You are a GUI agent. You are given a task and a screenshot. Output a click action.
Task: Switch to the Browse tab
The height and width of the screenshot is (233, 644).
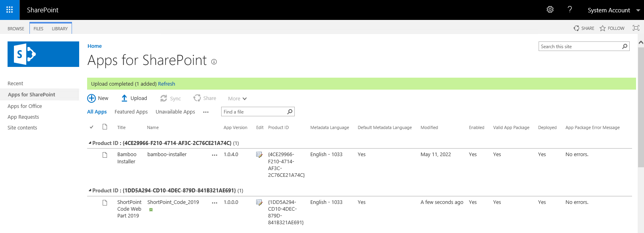[16, 29]
